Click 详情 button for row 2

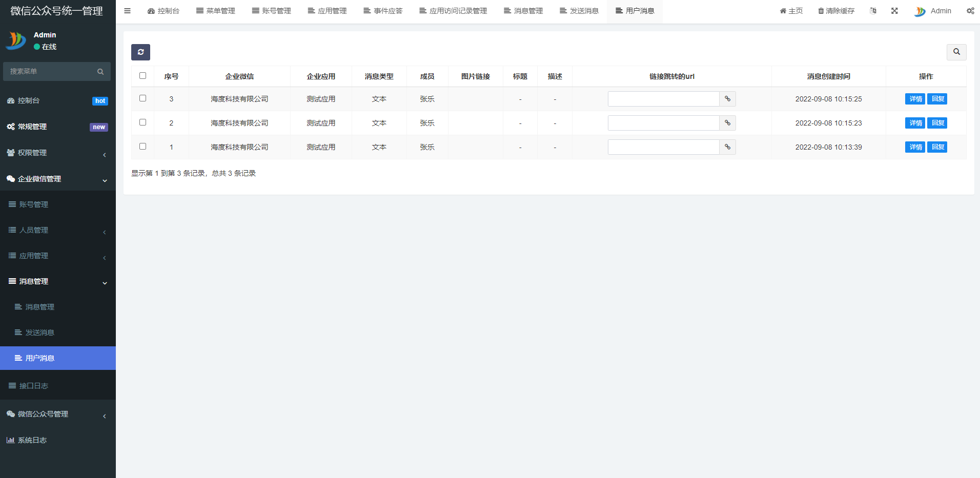click(x=915, y=123)
